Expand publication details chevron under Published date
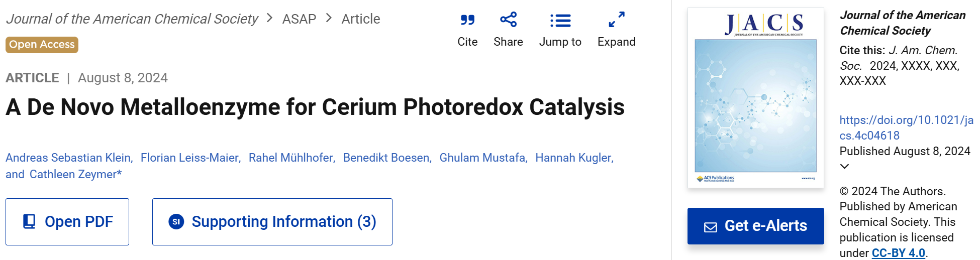This screenshot has height=260, width=980. coord(845,166)
